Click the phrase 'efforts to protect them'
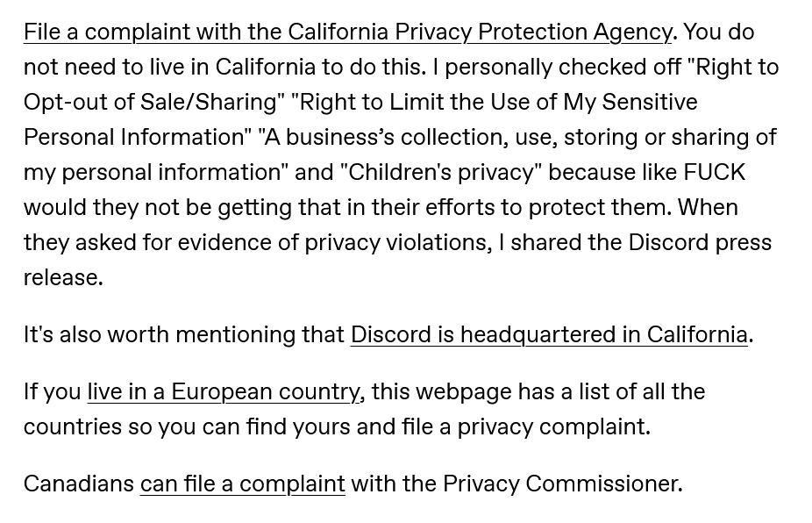Viewport: 812px width, 523px height. point(547,207)
